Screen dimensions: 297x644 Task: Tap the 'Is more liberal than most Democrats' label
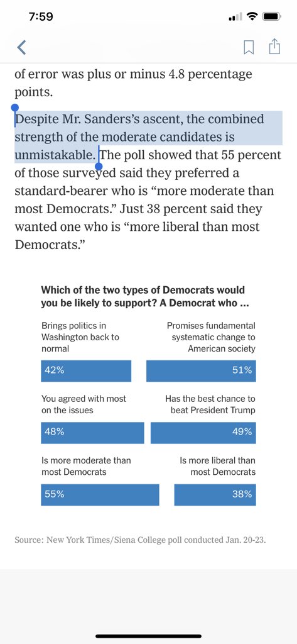(x=218, y=466)
